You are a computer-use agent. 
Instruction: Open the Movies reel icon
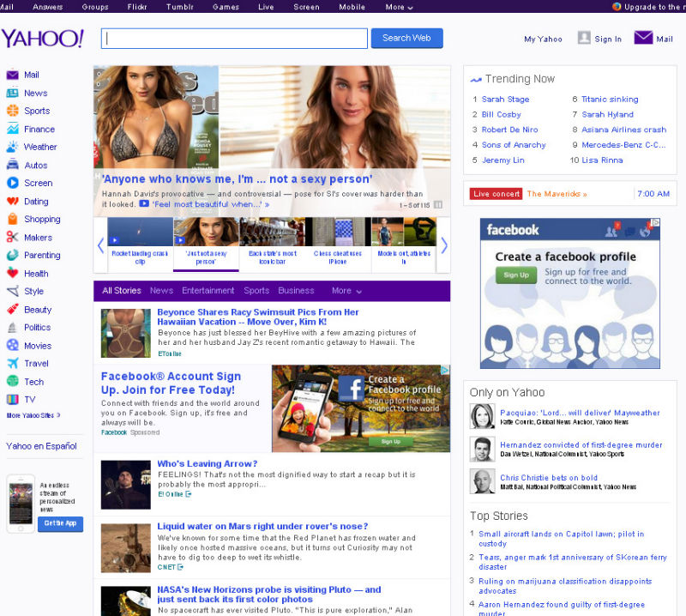point(13,345)
